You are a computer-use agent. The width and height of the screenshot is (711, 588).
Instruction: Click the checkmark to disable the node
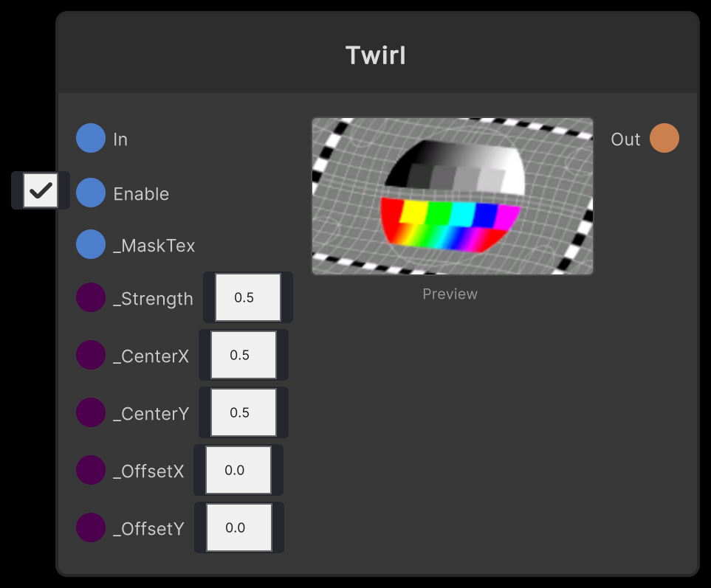[40, 190]
